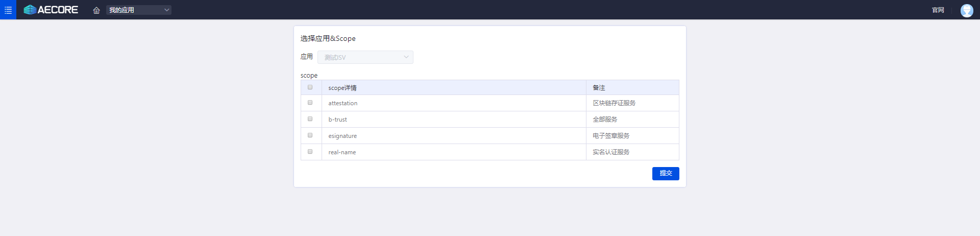Select the real-name scope checkbox
The width and height of the screenshot is (980, 236).
click(310, 152)
